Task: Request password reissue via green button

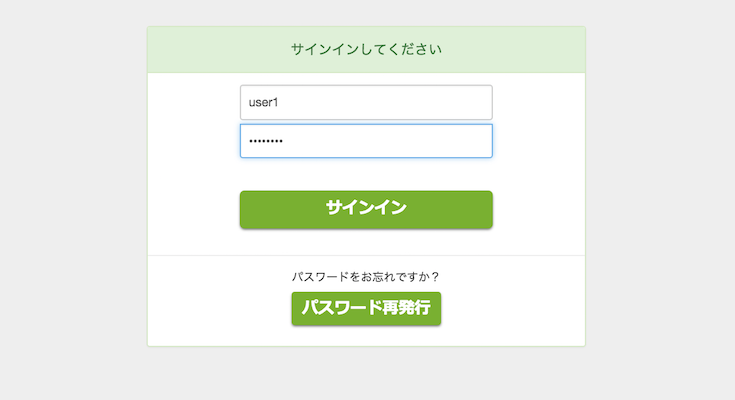Action: click(366, 308)
